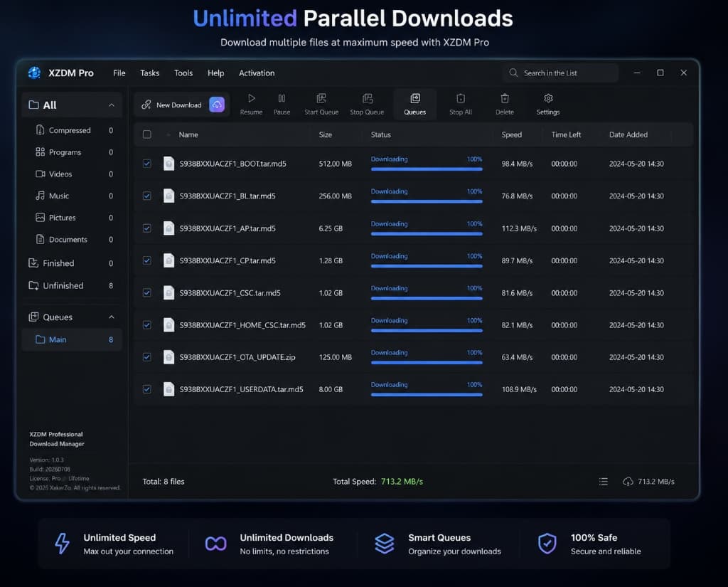Screen dimensions: 728x587
Task: Click the All folder icon in sidebar
Action: point(33,105)
